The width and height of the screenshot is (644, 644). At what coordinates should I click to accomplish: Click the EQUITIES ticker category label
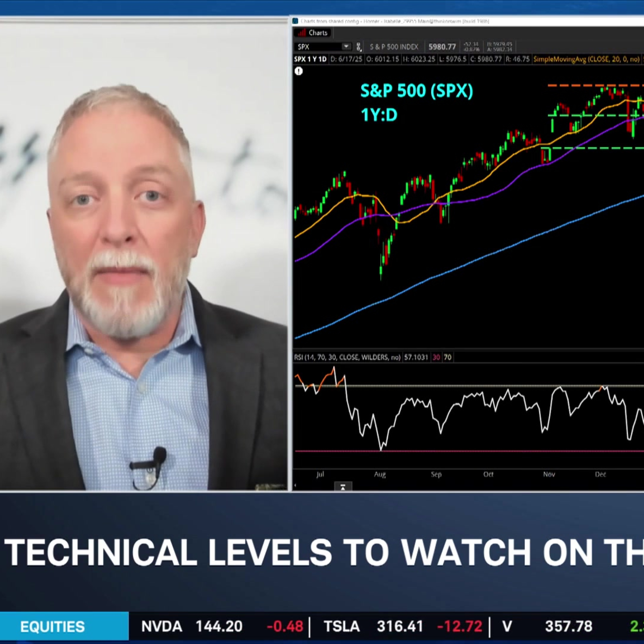[x=52, y=627]
